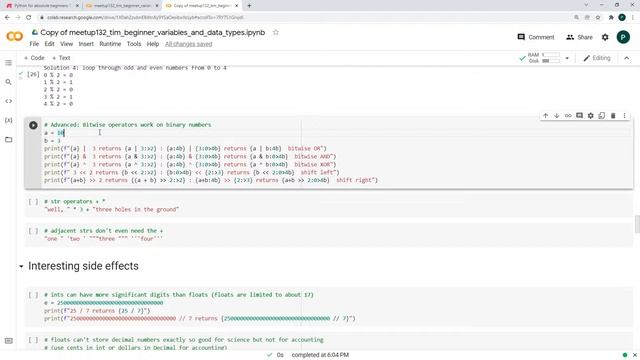Click the RAM usage bar
This screenshot has height=360, width=640.
551,55
